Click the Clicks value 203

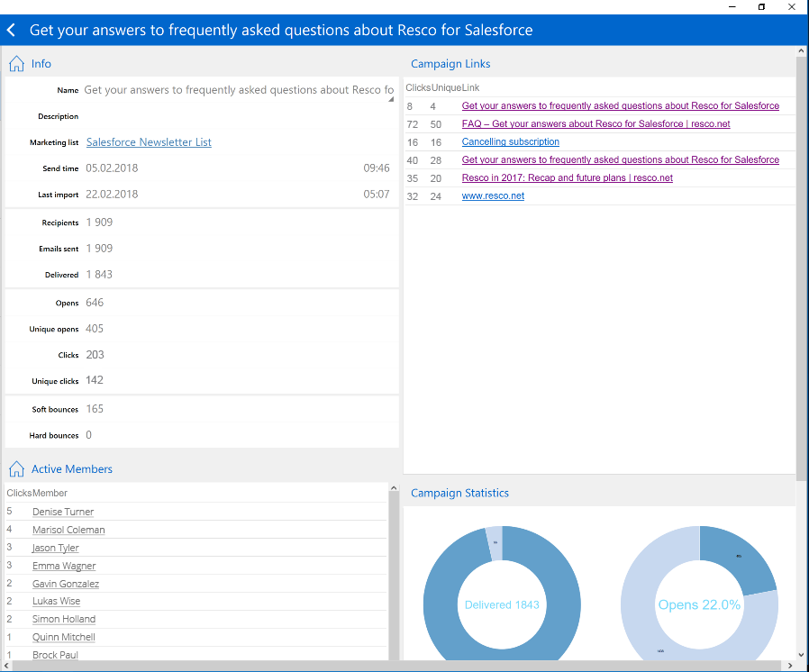(95, 355)
